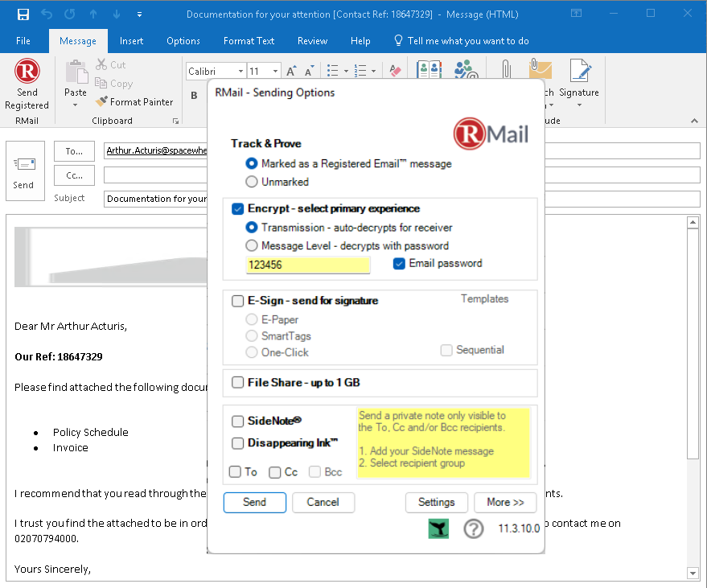Go to next item with the down arrow
The width and height of the screenshot is (707, 588).
pyautogui.click(x=117, y=14)
